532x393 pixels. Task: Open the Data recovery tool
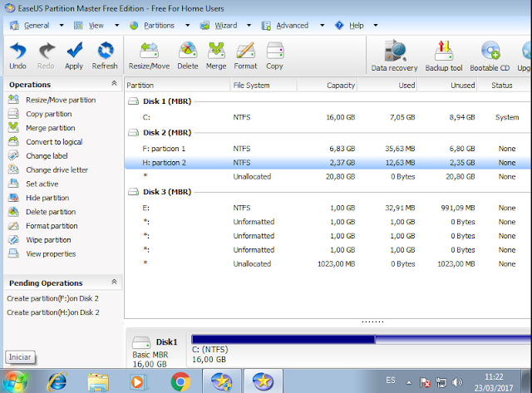[394, 56]
